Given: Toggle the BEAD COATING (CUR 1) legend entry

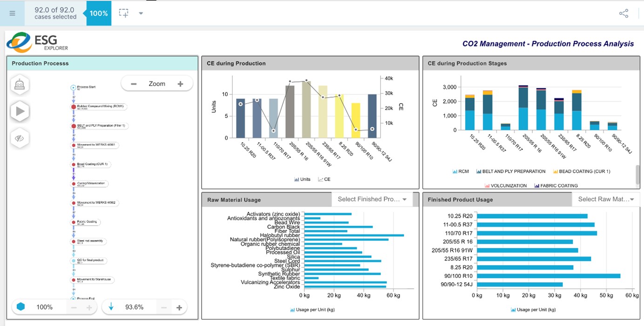Looking at the screenshot, I should 581,172.
